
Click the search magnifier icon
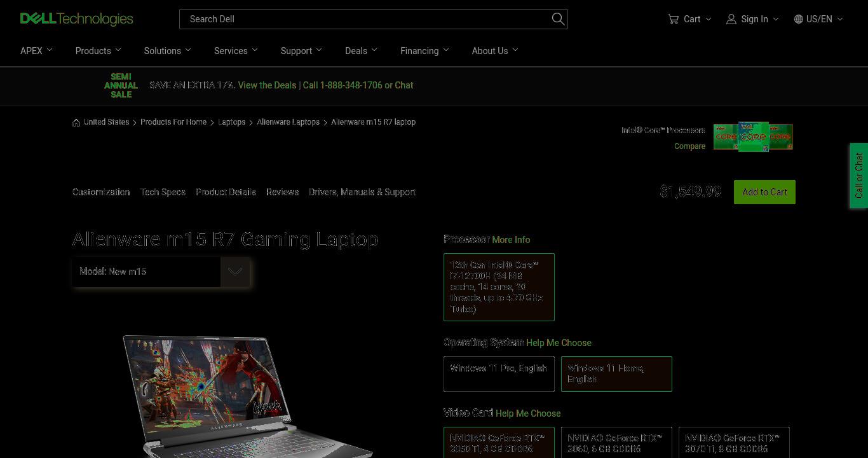pos(558,19)
